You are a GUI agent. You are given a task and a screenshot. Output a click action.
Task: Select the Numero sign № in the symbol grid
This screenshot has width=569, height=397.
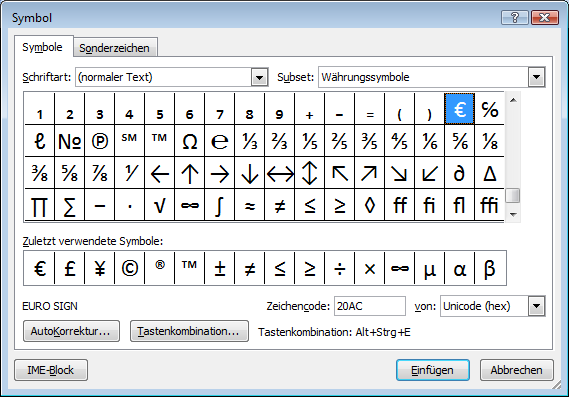[69, 141]
